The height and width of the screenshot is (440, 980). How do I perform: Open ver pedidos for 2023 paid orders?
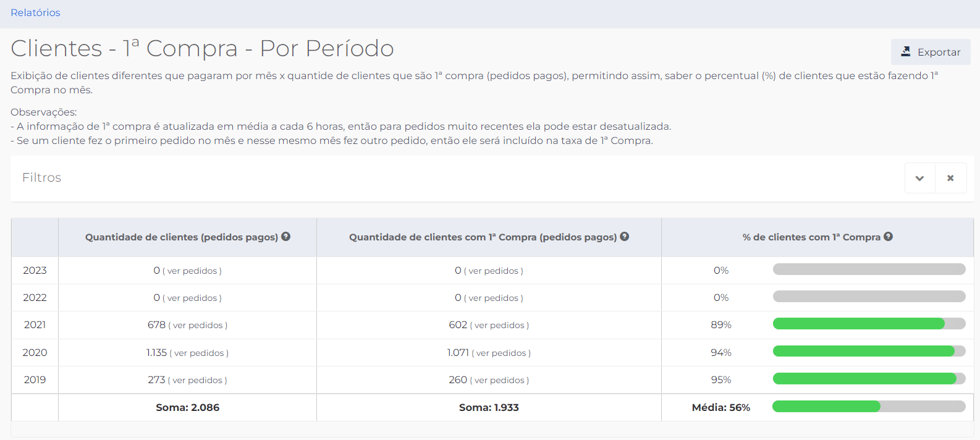coord(192,271)
